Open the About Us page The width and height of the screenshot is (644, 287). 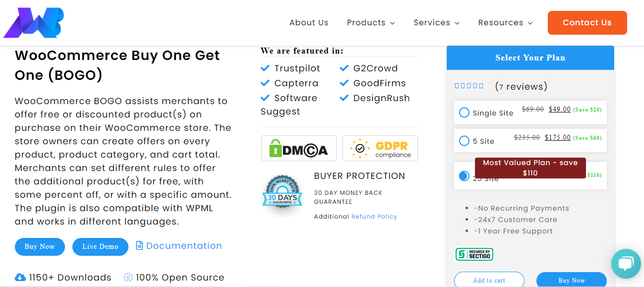coord(309,23)
